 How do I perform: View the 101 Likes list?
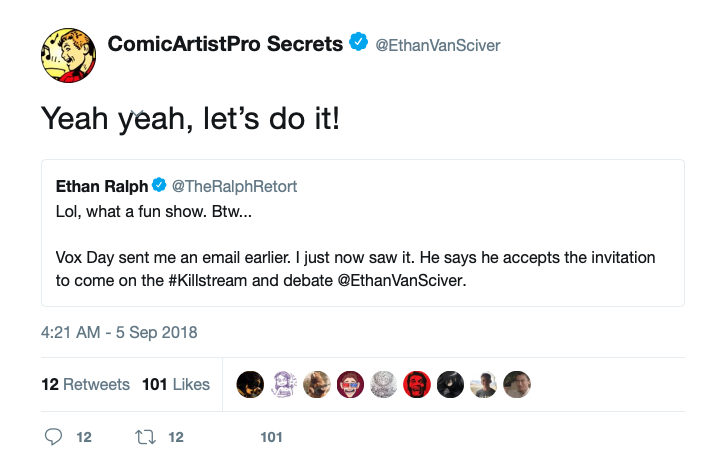click(176, 385)
